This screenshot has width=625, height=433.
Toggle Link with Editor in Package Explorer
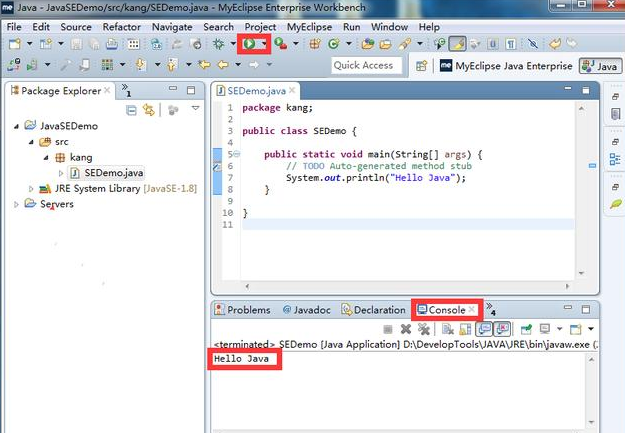[150, 110]
